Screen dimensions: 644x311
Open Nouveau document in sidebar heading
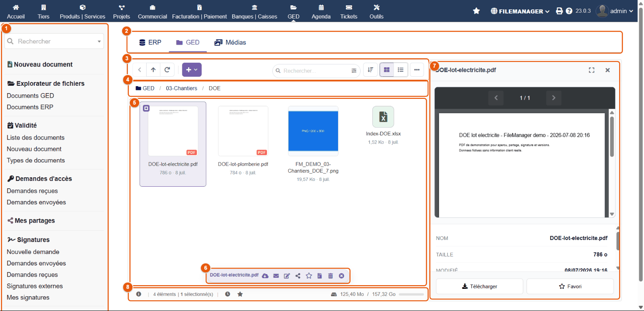(x=40, y=64)
